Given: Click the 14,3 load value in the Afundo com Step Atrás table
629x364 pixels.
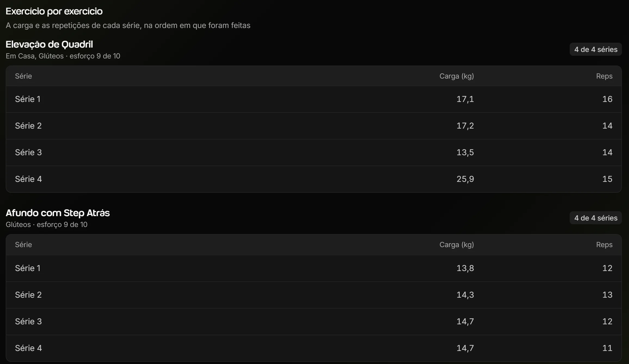Looking at the screenshot, I should 465,295.
